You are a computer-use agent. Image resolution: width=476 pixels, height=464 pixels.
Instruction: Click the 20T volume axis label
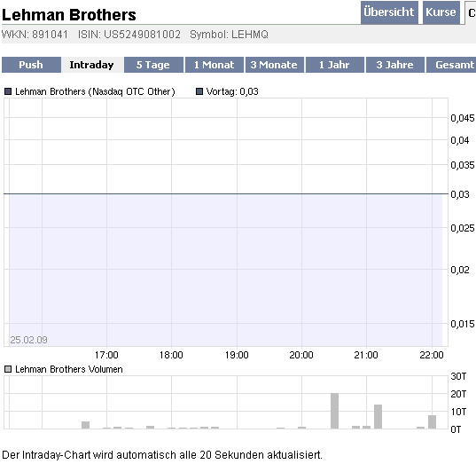click(458, 394)
